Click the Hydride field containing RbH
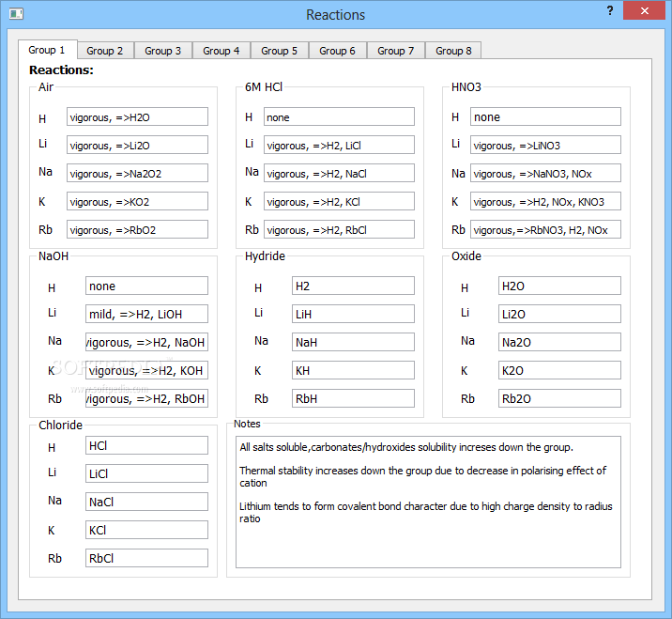This screenshot has height=619, width=672. tap(353, 398)
